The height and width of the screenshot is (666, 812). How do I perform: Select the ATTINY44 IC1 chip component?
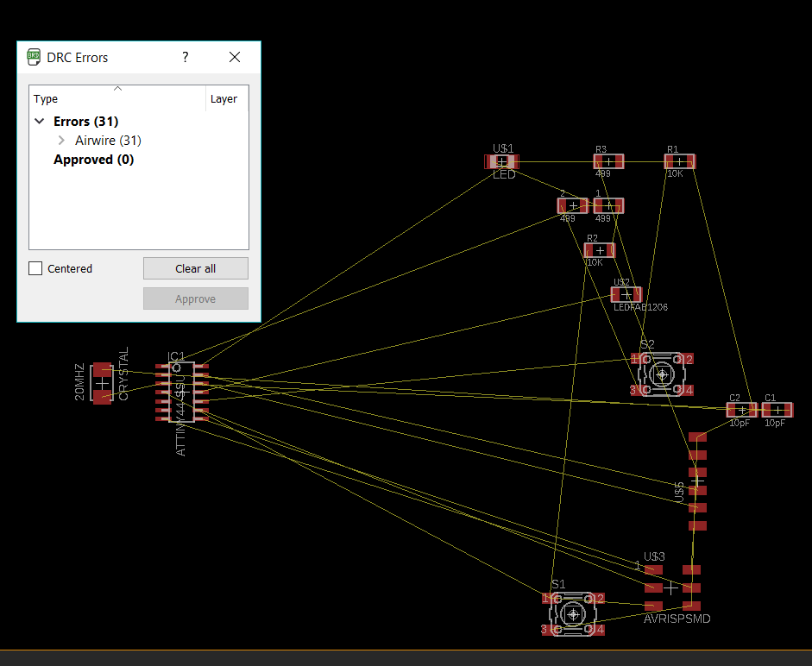(182, 392)
